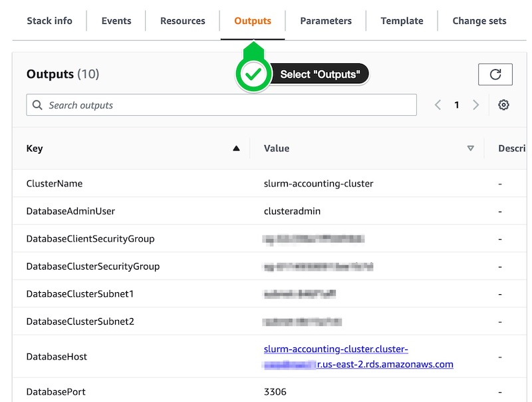Sort by Key column ascending arrow
Viewport: 532px width, 402px height.
click(x=236, y=148)
